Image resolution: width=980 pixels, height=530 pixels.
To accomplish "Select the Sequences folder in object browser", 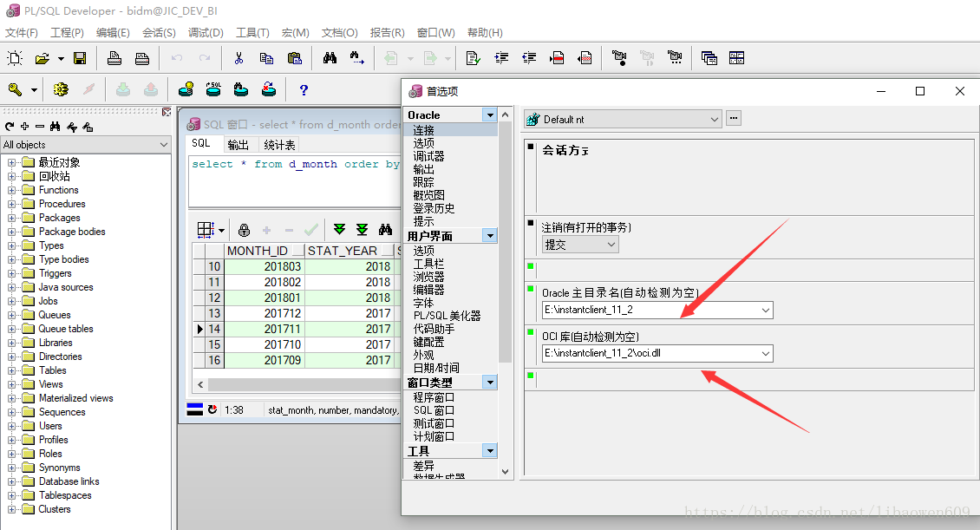I will tap(62, 412).
